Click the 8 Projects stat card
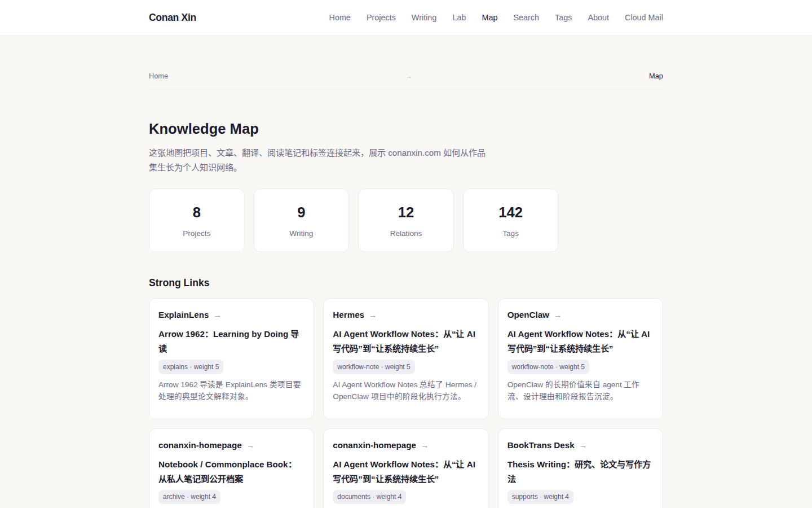The width and height of the screenshot is (812, 508). pyautogui.click(x=197, y=220)
